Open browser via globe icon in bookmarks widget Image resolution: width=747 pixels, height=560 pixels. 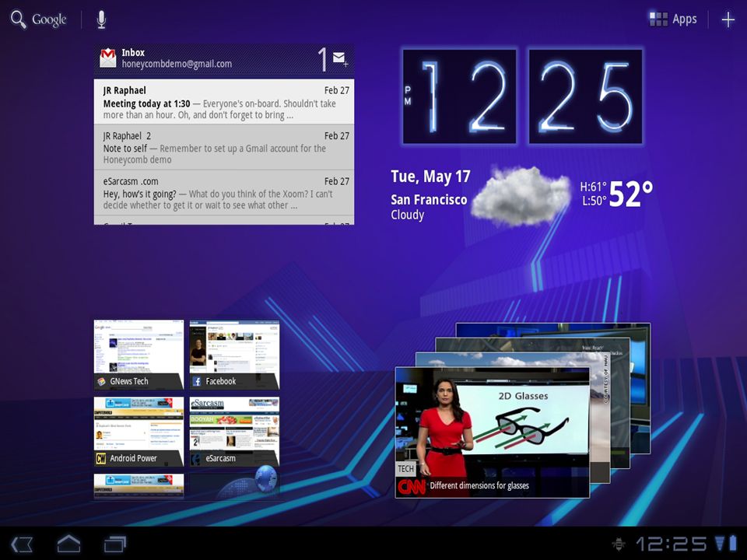266,478
